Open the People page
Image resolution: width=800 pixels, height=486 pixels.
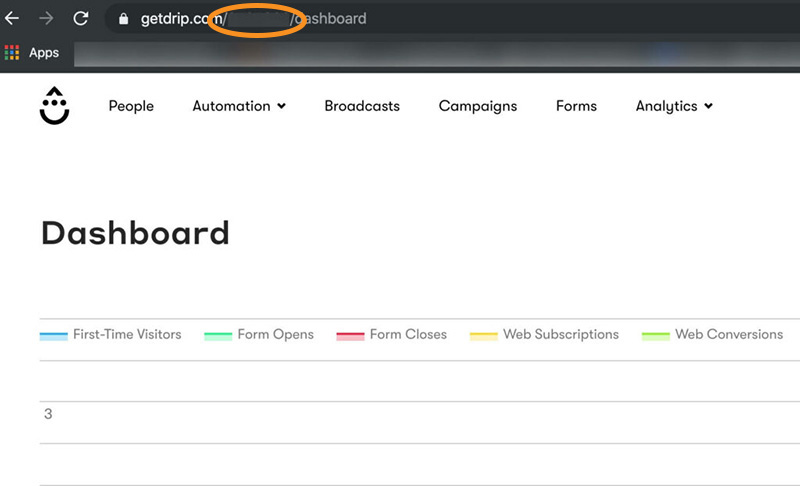pyautogui.click(x=131, y=106)
